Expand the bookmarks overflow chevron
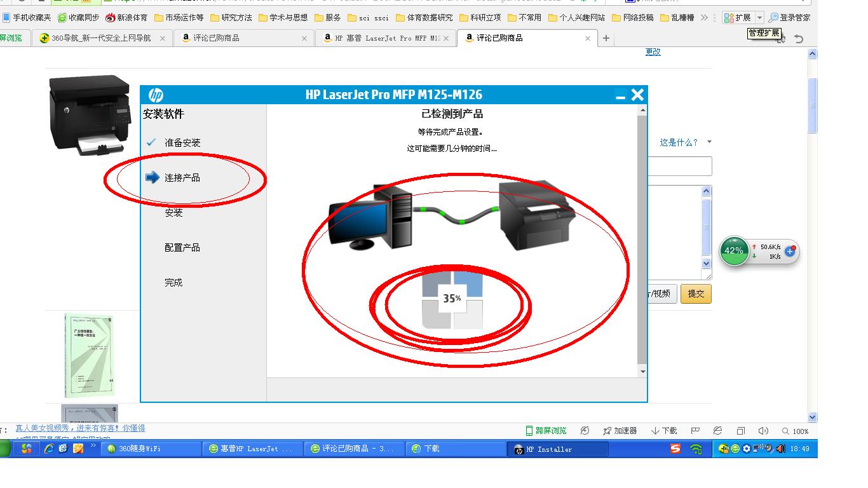This screenshot has height=488, width=868. pyautogui.click(x=704, y=18)
